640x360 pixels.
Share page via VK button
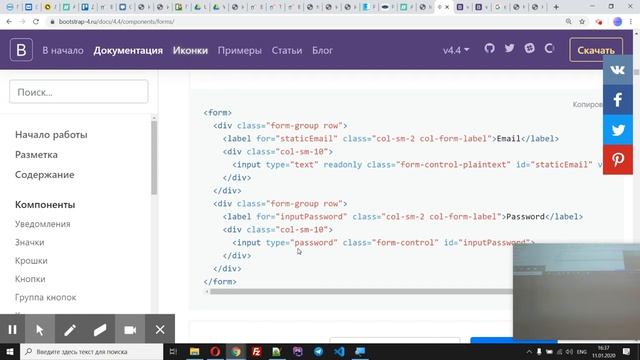(618, 70)
